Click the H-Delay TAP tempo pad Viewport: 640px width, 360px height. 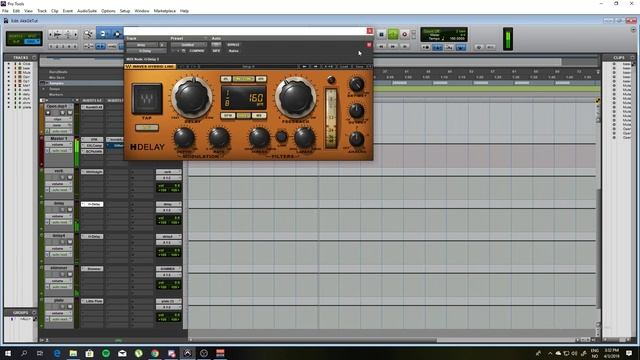tap(147, 99)
